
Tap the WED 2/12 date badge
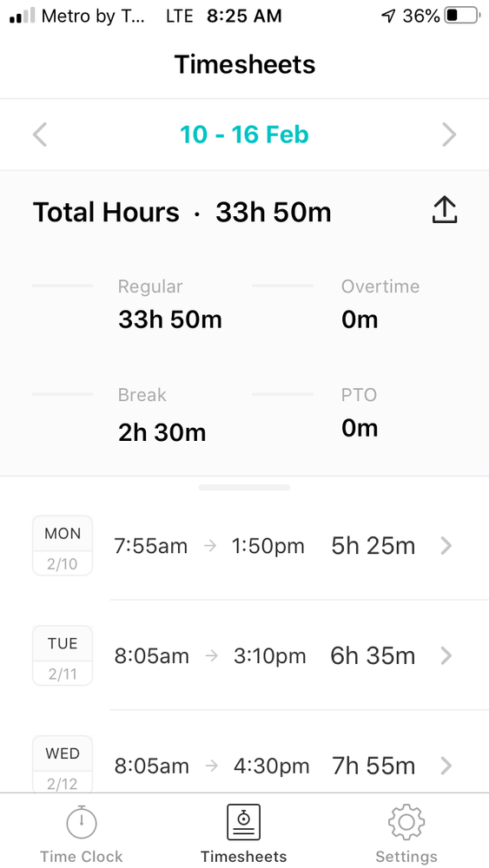pyautogui.click(x=63, y=765)
